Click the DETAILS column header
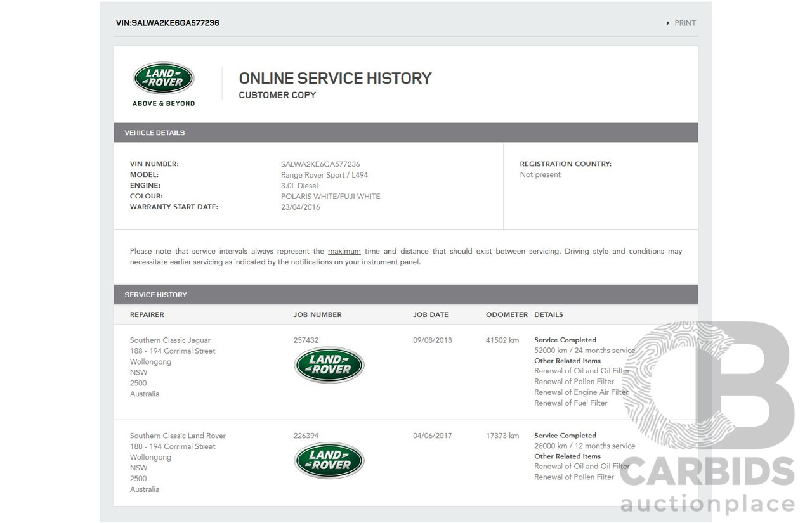812x523 pixels. tap(549, 314)
